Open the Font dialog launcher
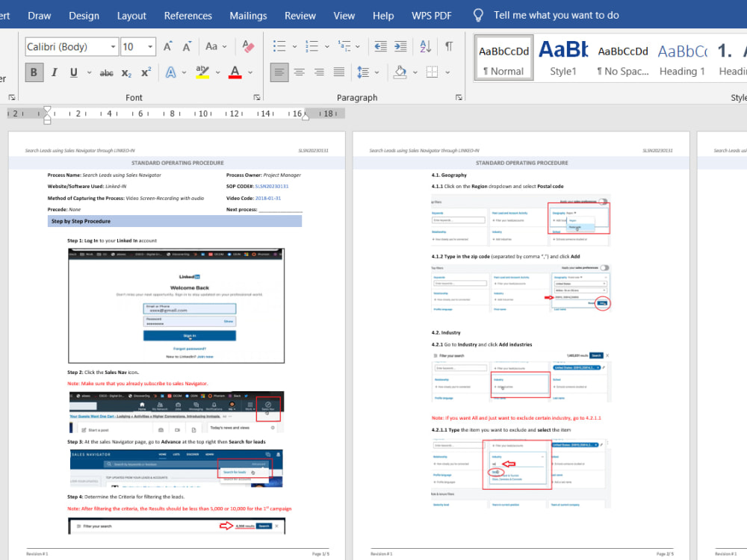747x560 pixels. pos(257,97)
